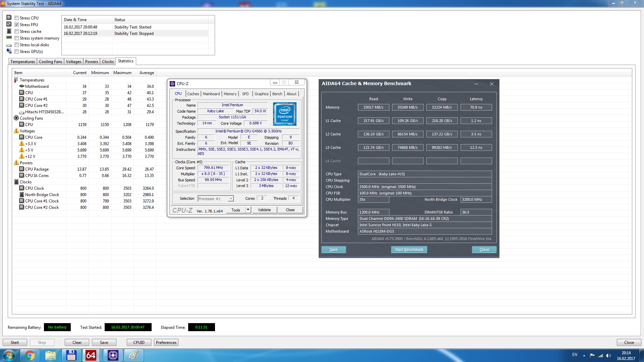Launch Google Chrome from taskbar
Viewport: 644px width, 362px height.
point(30,355)
